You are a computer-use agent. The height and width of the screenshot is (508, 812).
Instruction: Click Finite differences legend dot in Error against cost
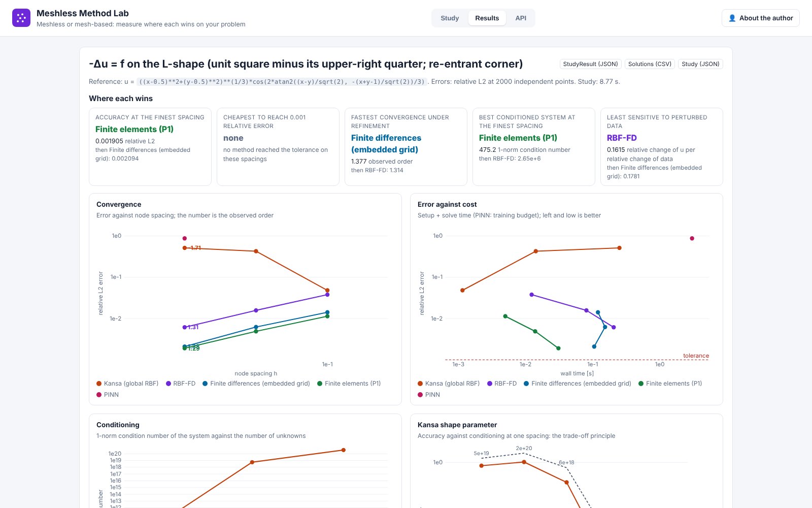coord(526,384)
